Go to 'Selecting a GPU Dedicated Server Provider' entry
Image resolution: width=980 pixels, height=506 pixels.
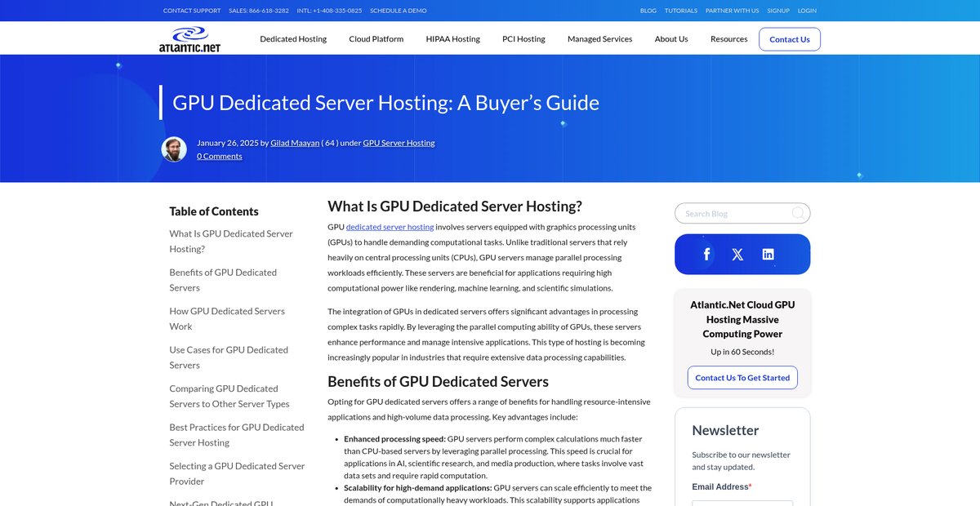pos(237,473)
